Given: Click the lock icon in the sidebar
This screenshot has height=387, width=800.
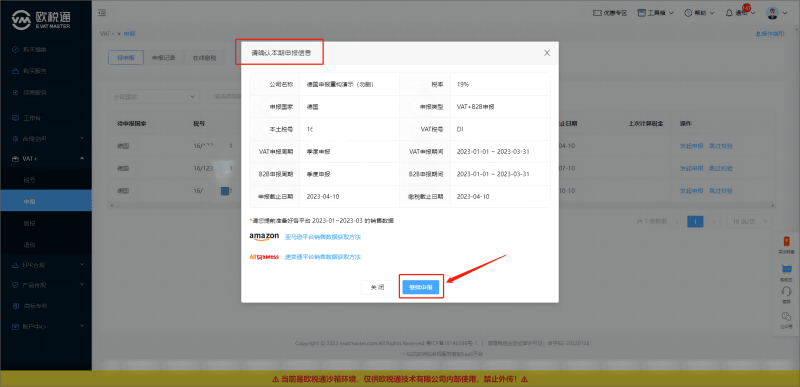Looking at the screenshot, I should coord(15,71).
